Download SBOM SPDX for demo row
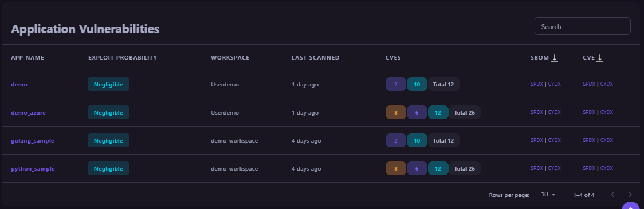The image size is (644, 209). coord(537,84)
